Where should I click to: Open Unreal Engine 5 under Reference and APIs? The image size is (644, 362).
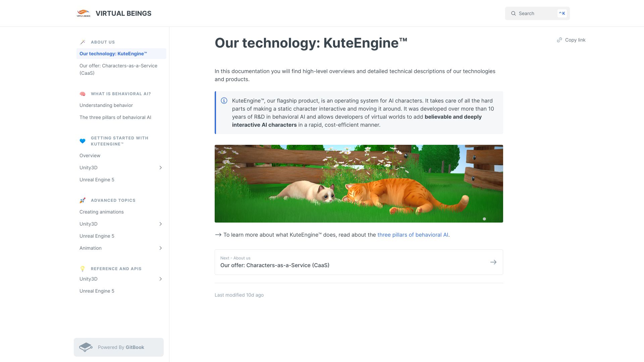121,291
